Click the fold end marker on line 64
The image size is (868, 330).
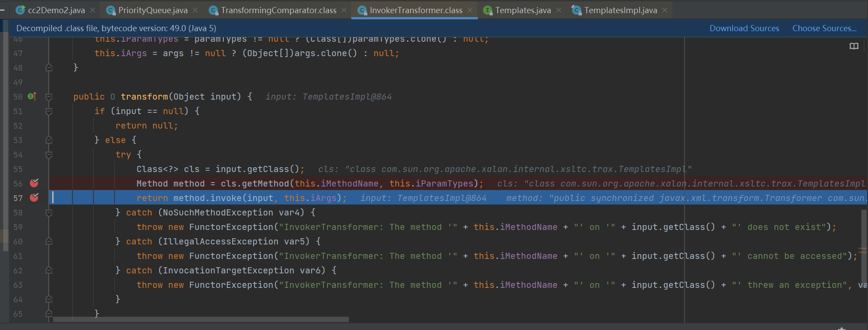point(49,299)
